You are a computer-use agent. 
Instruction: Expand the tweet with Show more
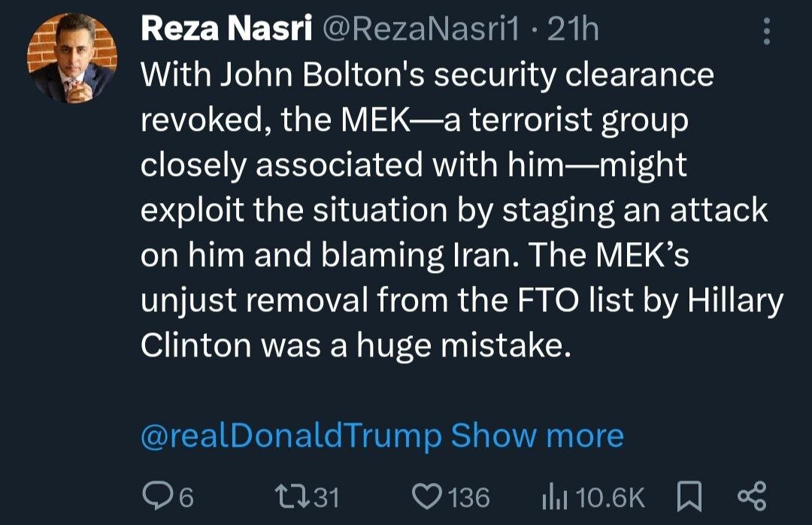[x=537, y=436]
